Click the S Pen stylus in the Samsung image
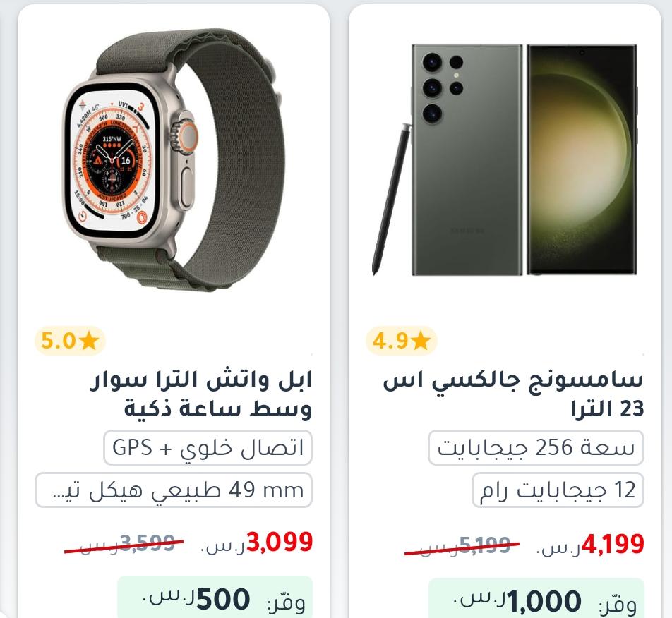Image resolution: width=672 pixels, height=618 pixels. coord(390,199)
